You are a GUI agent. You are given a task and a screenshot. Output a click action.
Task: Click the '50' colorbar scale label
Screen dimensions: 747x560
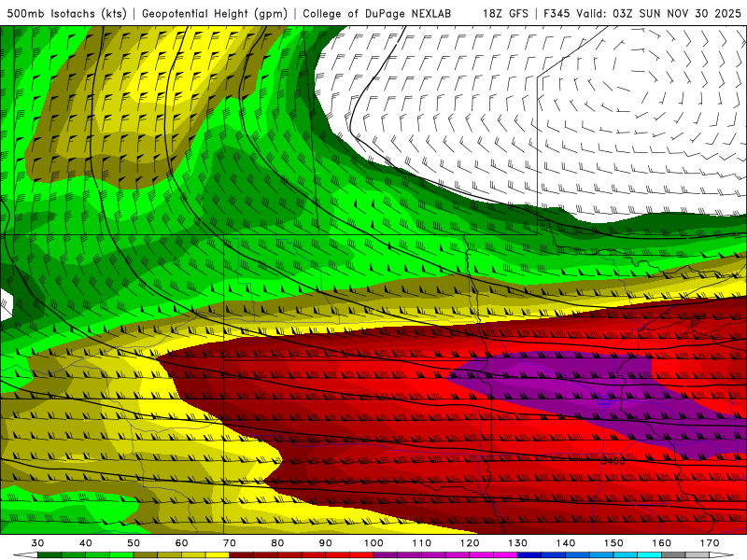[134, 543]
